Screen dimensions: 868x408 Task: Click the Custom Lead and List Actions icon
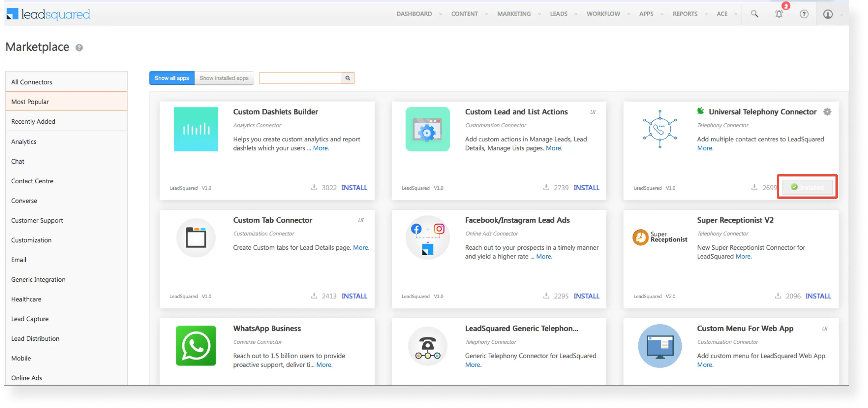tap(428, 129)
